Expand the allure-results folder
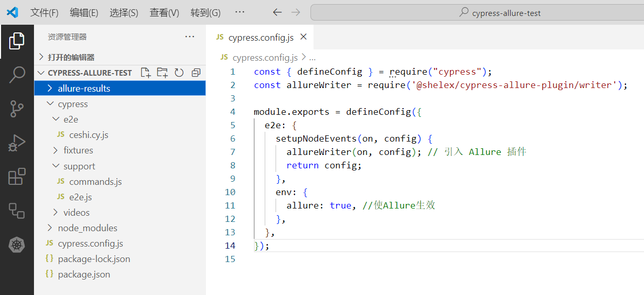The height and width of the screenshot is (295, 644). click(x=84, y=89)
